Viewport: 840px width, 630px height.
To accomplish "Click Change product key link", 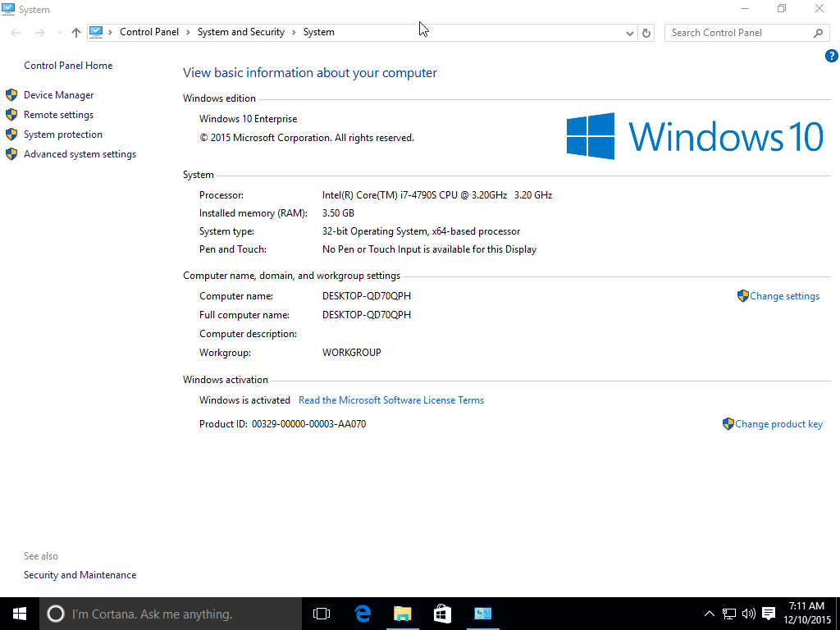I will click(778, 424).
